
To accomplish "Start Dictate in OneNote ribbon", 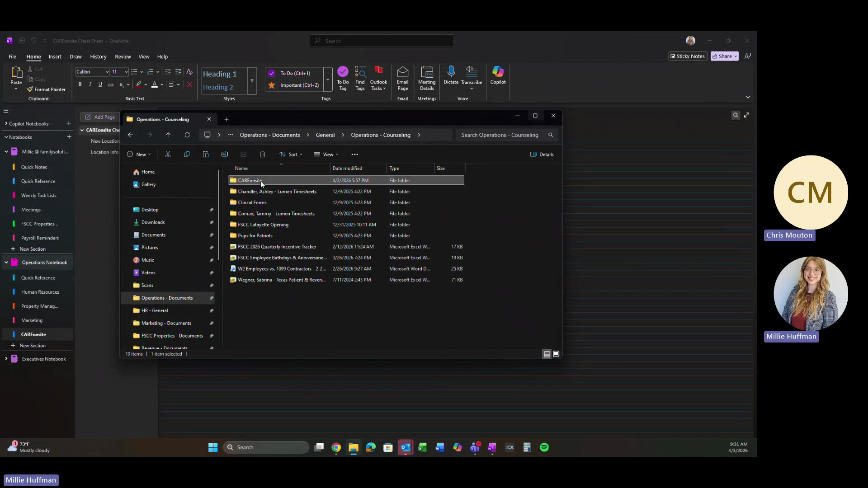I will click(451, 75).
